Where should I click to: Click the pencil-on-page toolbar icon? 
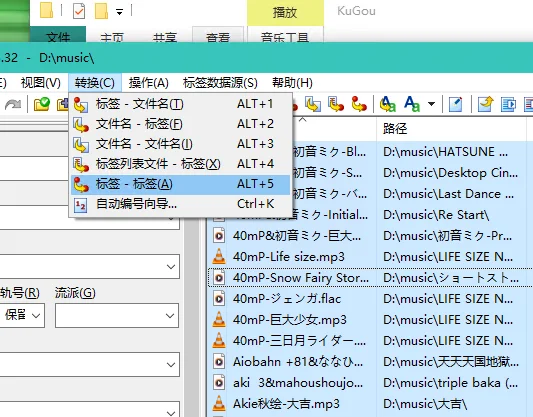tap(455, 104)
